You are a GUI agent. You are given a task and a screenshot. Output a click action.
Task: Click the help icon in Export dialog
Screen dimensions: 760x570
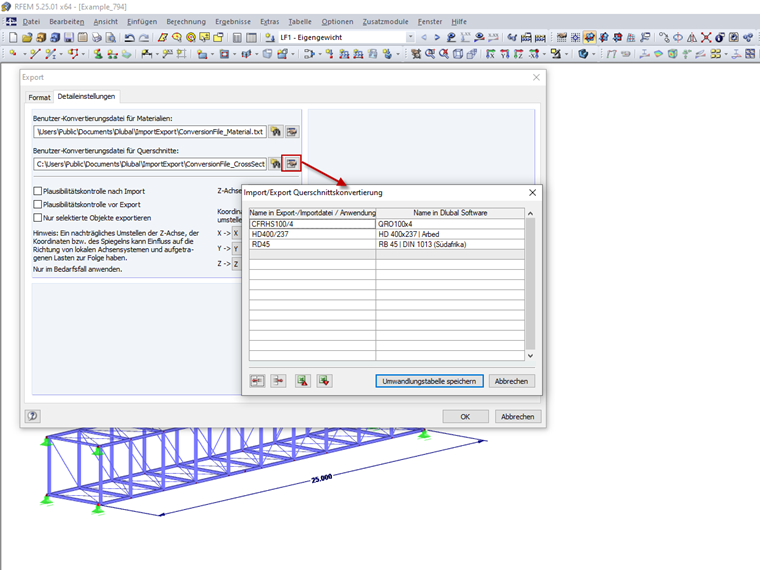[33, 416]
